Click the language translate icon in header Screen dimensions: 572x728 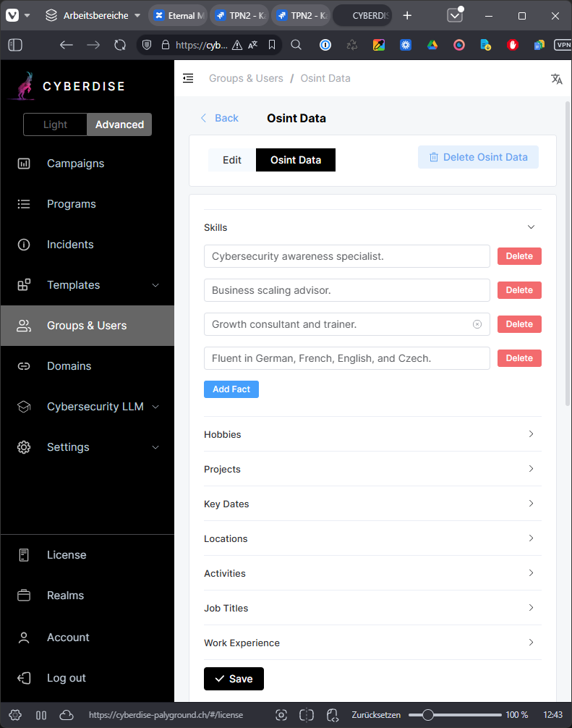[556, 79]
